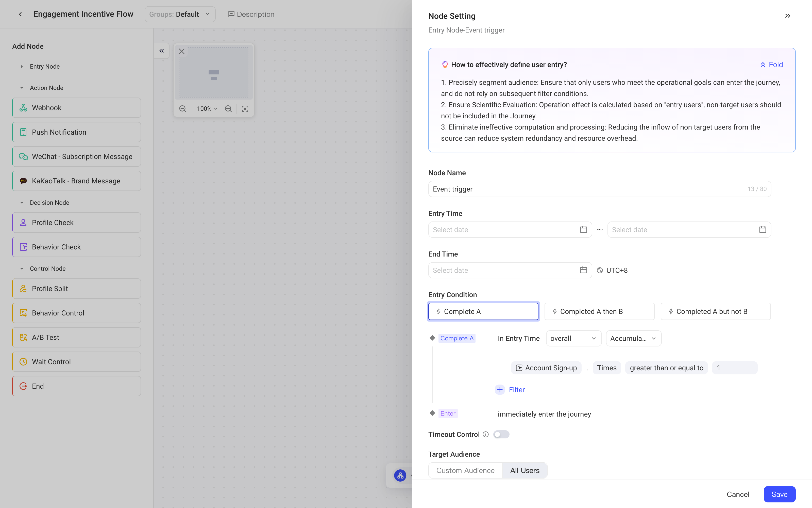Open the Description link
The height and width of the screenshot is (508, 812).
251,14
